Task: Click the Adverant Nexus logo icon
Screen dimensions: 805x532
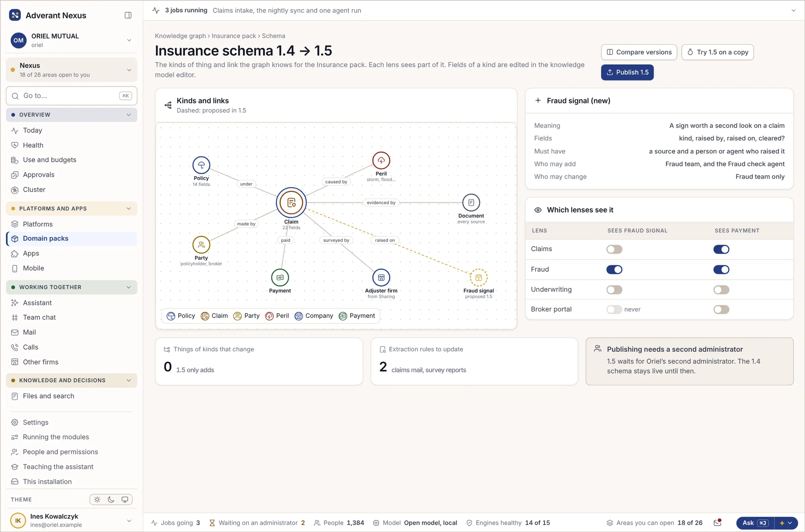Action: coord(15,15)
